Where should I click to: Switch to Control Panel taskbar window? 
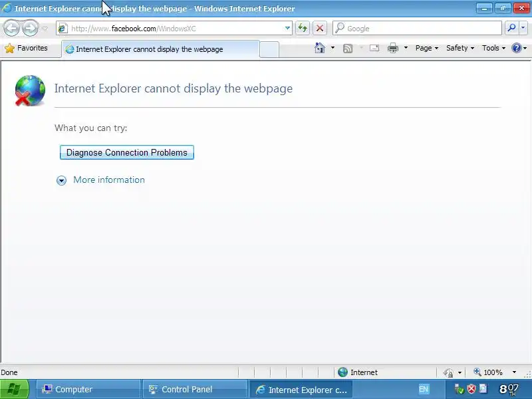tap(194, 389)
